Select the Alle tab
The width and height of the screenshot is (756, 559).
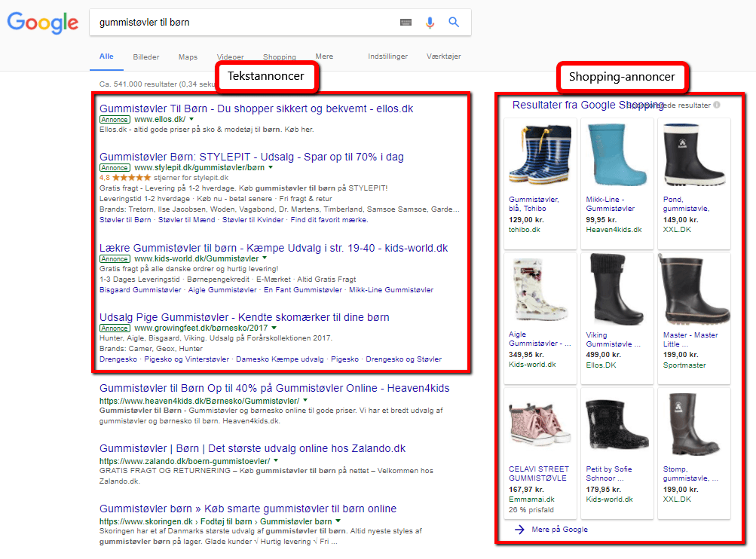[x=106, y=57]
